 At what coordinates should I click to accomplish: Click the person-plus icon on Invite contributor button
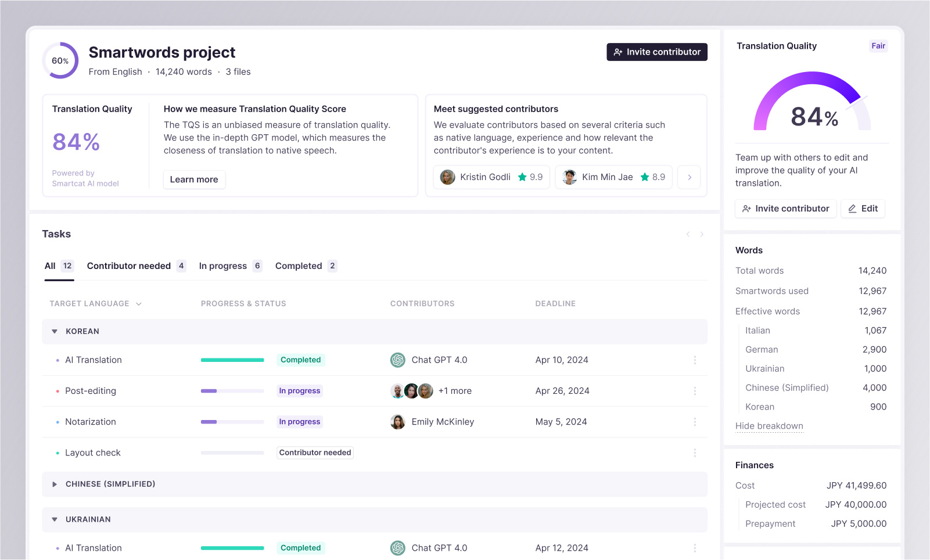click(x=617, y=52)
